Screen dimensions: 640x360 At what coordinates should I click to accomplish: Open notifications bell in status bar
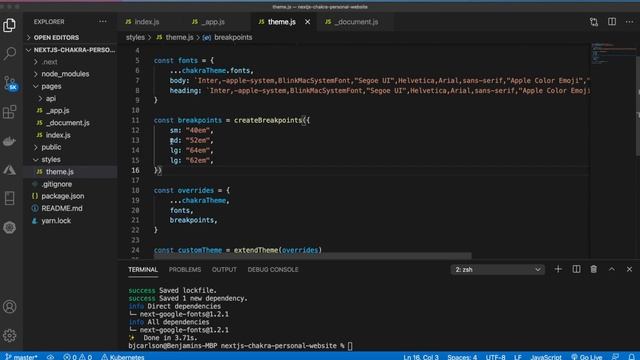tap(631, 357)
